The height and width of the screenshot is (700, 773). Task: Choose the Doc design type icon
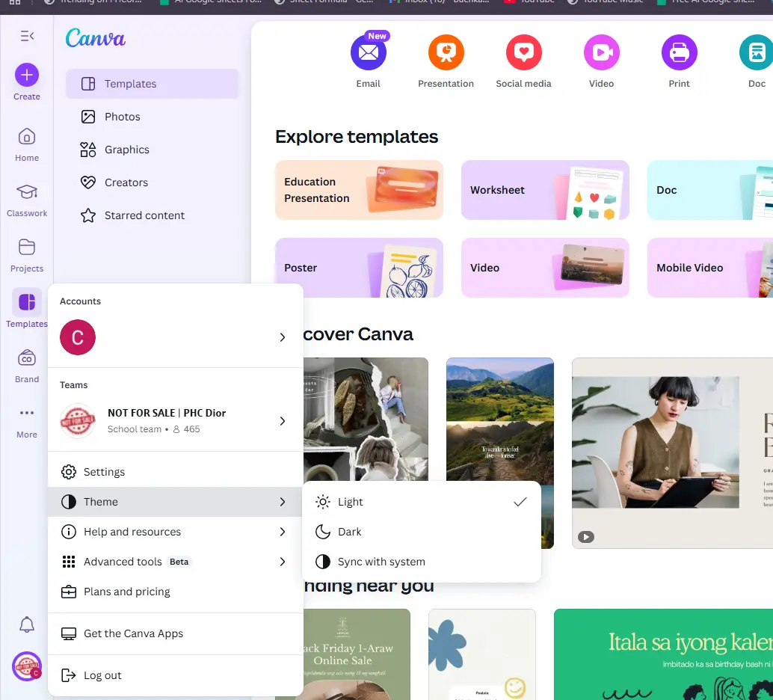[757, 52]
